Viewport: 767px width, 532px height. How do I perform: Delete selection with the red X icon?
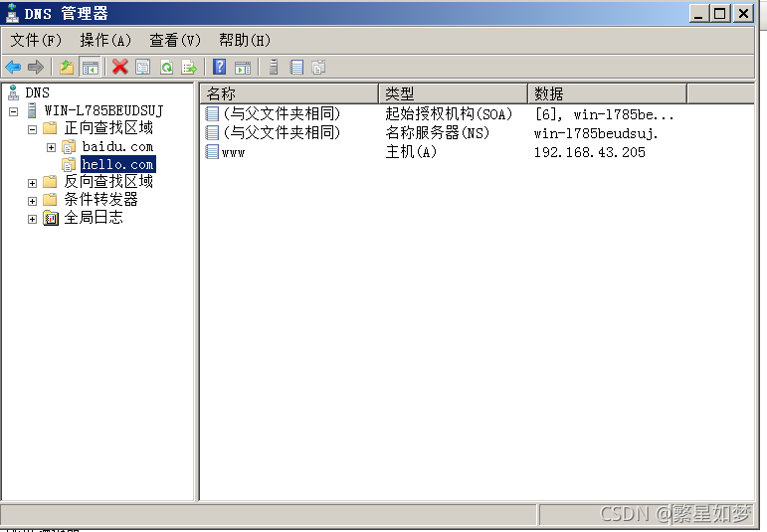(x=119, y=67)
